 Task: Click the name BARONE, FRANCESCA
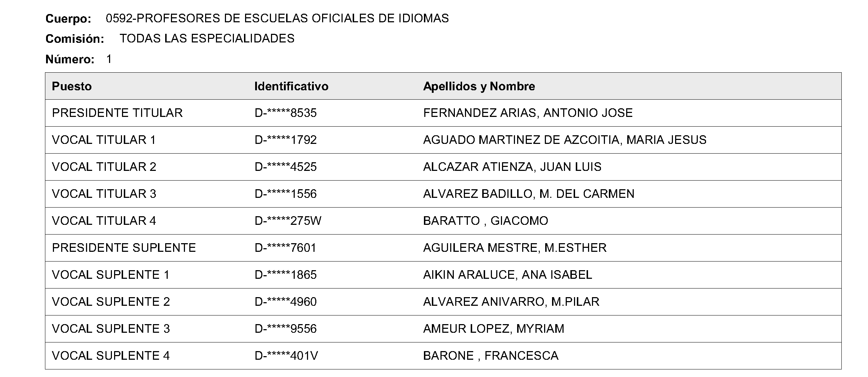click(491, 356)
